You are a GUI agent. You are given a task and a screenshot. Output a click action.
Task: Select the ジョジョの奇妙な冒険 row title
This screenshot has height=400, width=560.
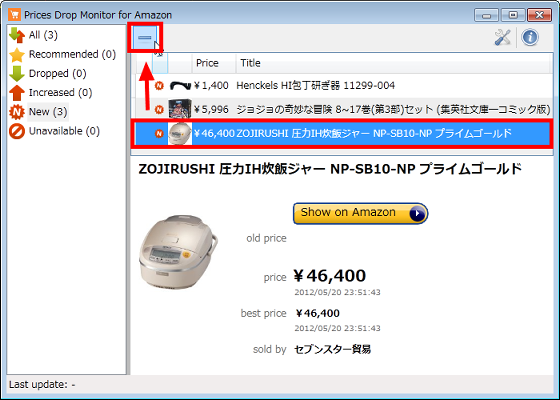pyautogui.click(x=393, y=109)
